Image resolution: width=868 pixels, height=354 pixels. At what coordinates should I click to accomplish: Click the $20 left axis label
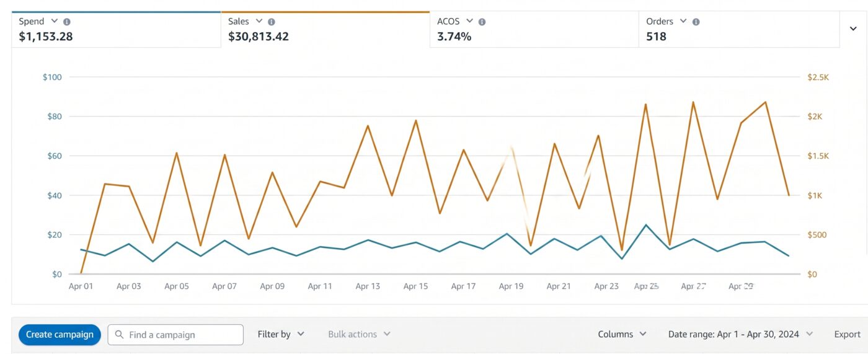pyautogui.click(x=55, y=235)
